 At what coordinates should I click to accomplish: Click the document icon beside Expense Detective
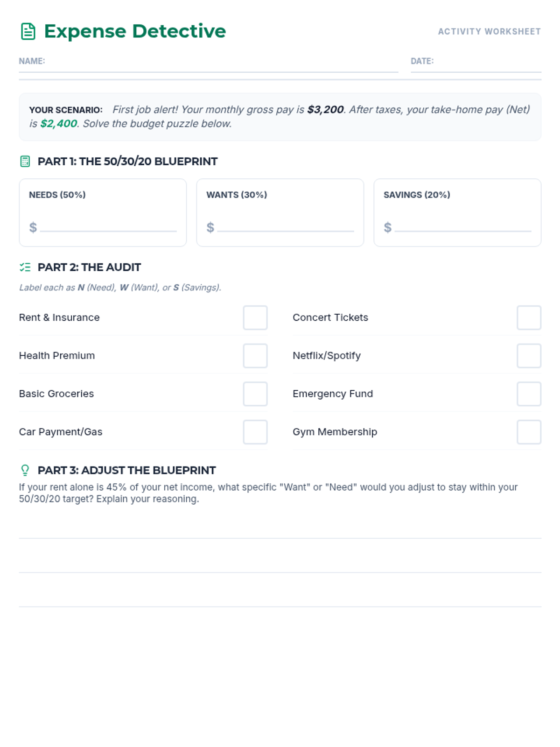click(28, 31)
